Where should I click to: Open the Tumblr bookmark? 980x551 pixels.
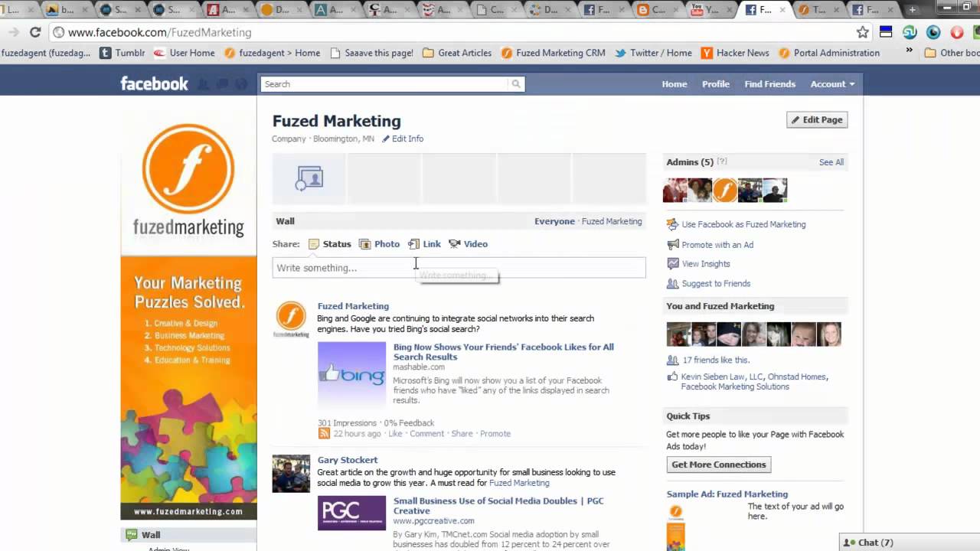tap(121, 53)
